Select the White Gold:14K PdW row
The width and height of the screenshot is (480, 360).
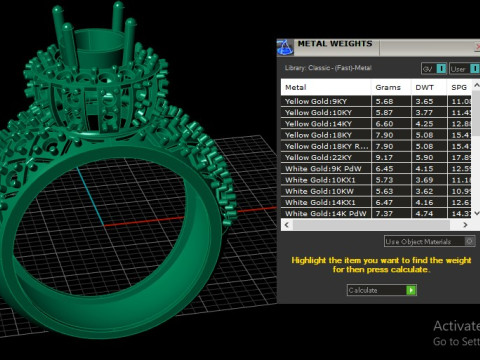(376, 213)
